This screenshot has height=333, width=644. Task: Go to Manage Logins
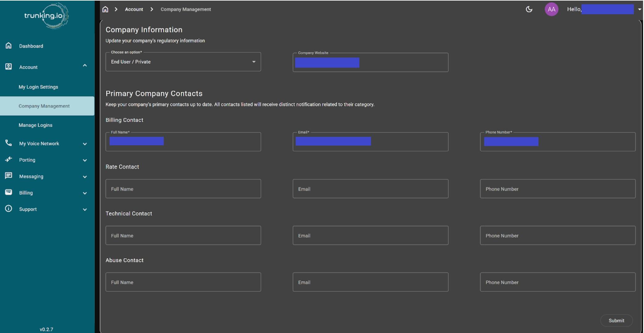tap(35, 125)
